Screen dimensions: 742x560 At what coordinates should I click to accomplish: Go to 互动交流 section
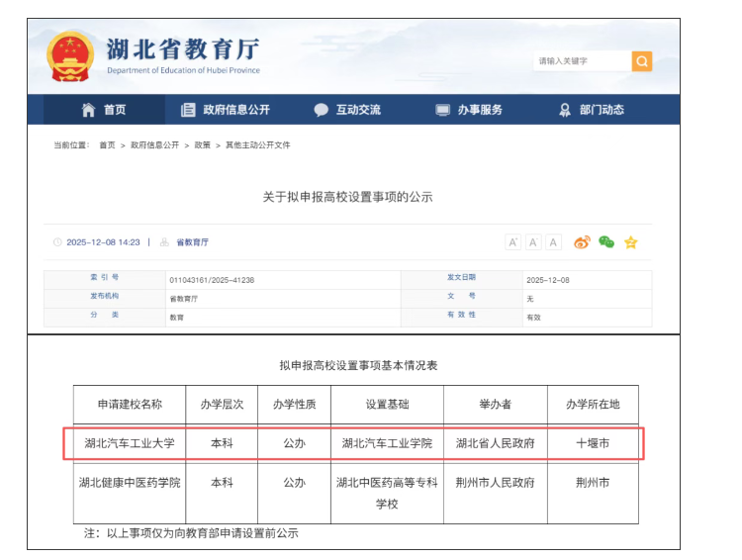(347, 110)
